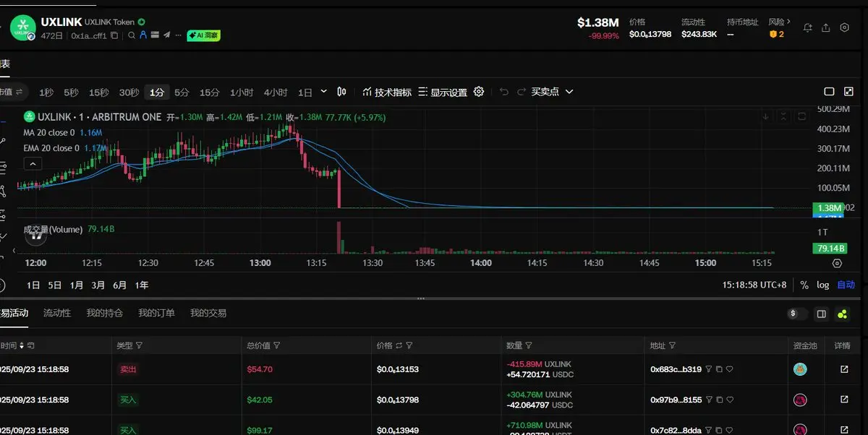Toggle 自动 auto scale
Screen dimensions: 868x435
click(846, 285)
